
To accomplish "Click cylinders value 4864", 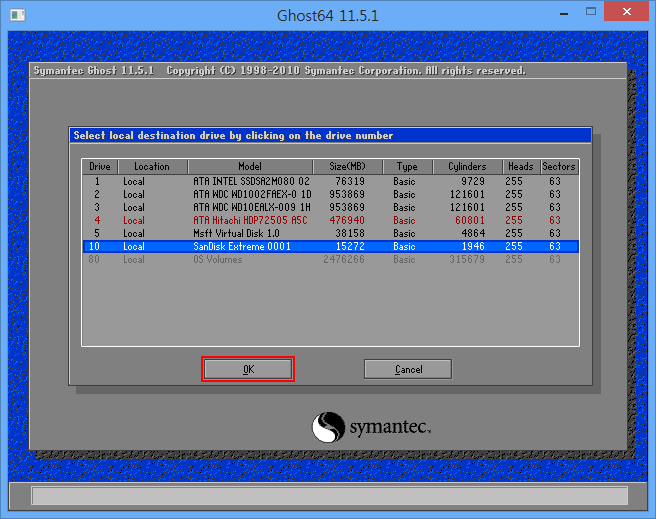I will (473, 233).
